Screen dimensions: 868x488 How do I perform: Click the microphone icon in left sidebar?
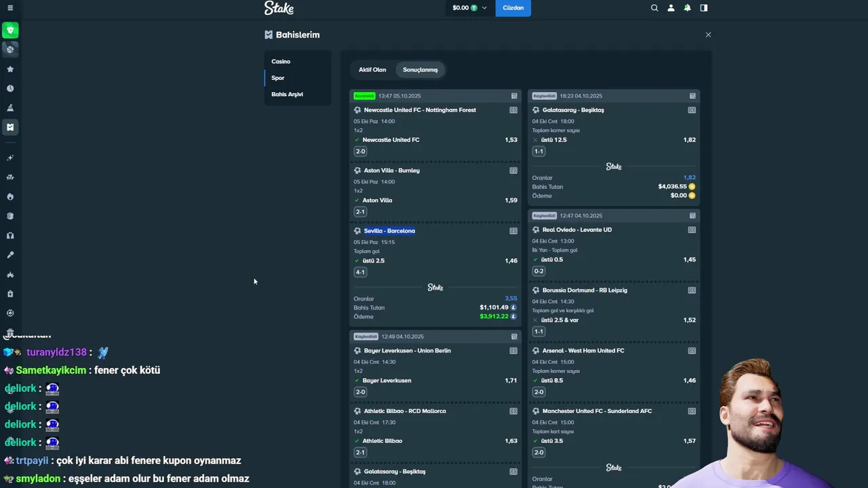coord(10,255)
